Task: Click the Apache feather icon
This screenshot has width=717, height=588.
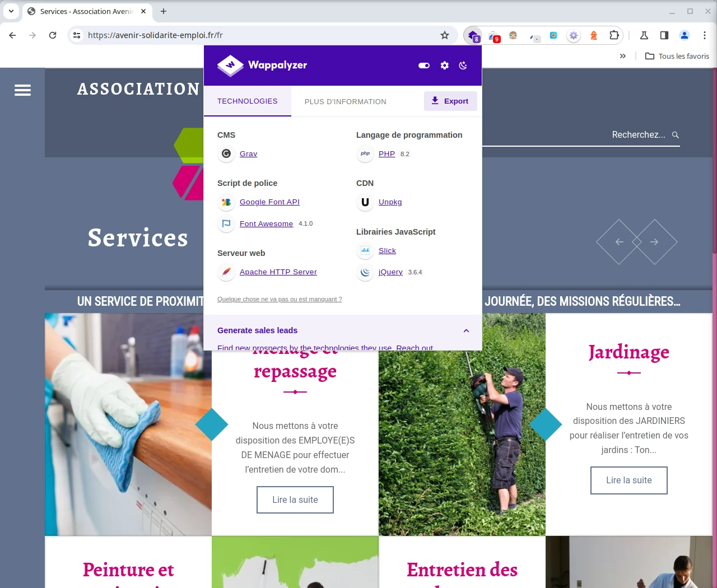Action: pos(226,272)
